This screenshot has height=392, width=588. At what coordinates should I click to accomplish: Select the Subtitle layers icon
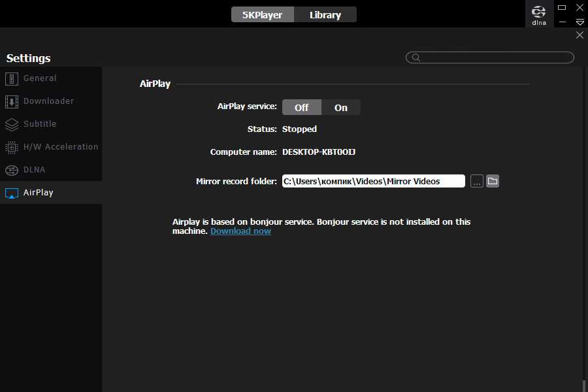click(12, 124)
